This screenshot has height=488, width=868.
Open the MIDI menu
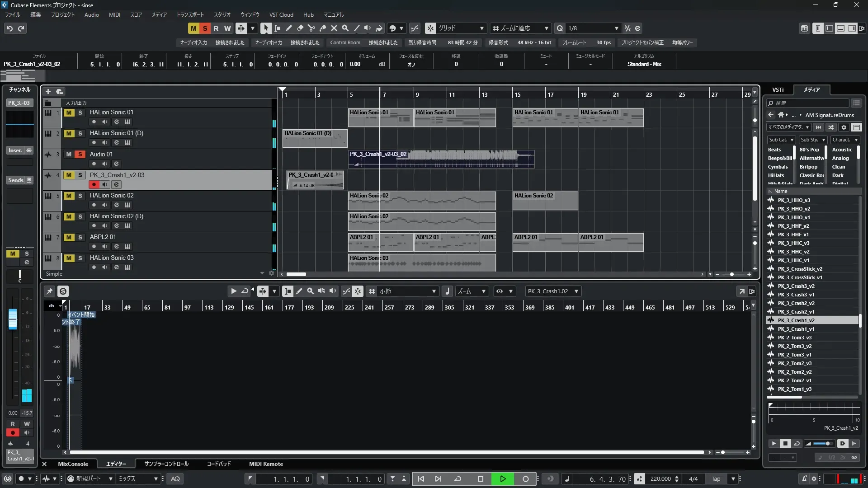pos(114,14)
